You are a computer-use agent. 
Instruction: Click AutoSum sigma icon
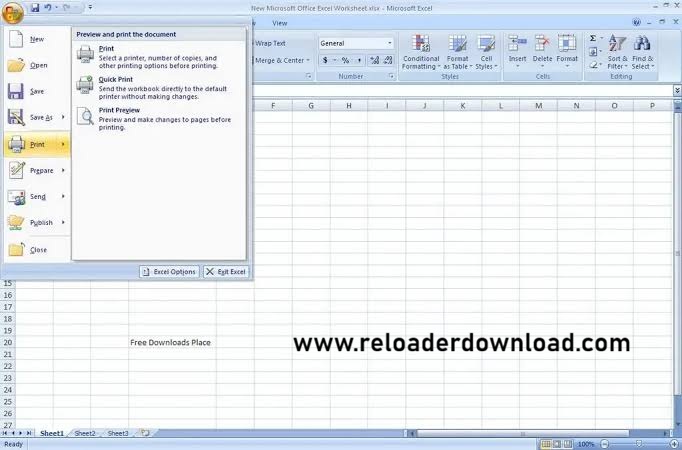point(593,38)
